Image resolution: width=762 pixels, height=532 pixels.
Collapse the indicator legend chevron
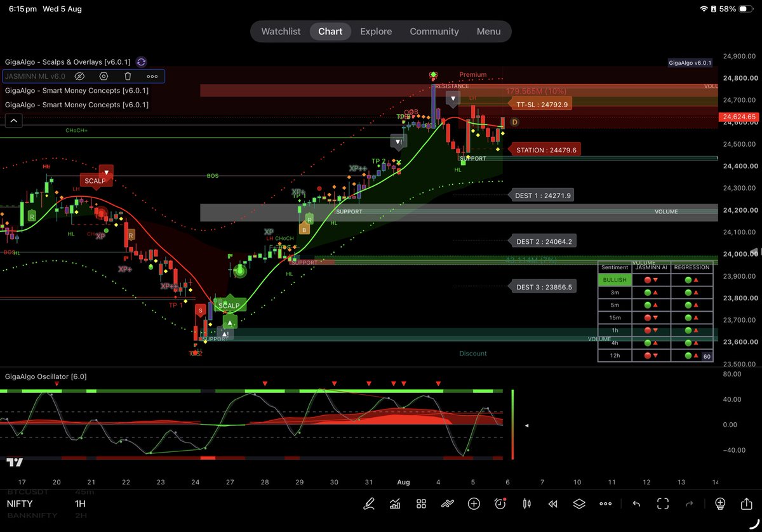[x=13, y=120]
